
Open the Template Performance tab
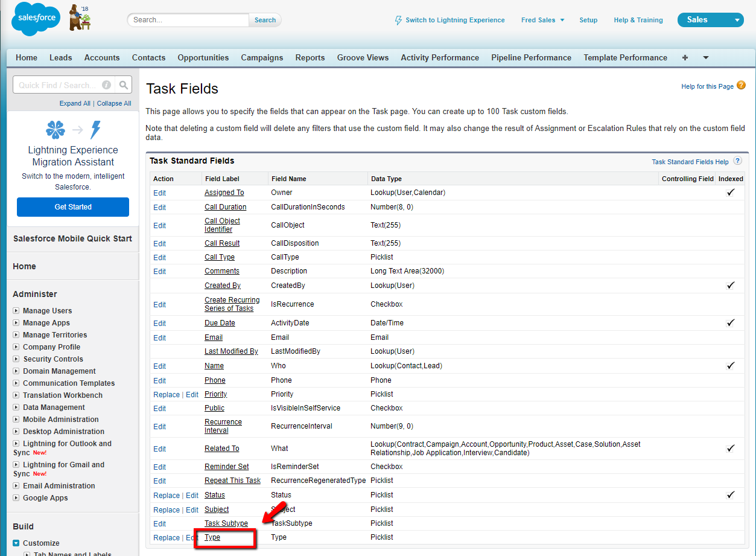point(626,58)
